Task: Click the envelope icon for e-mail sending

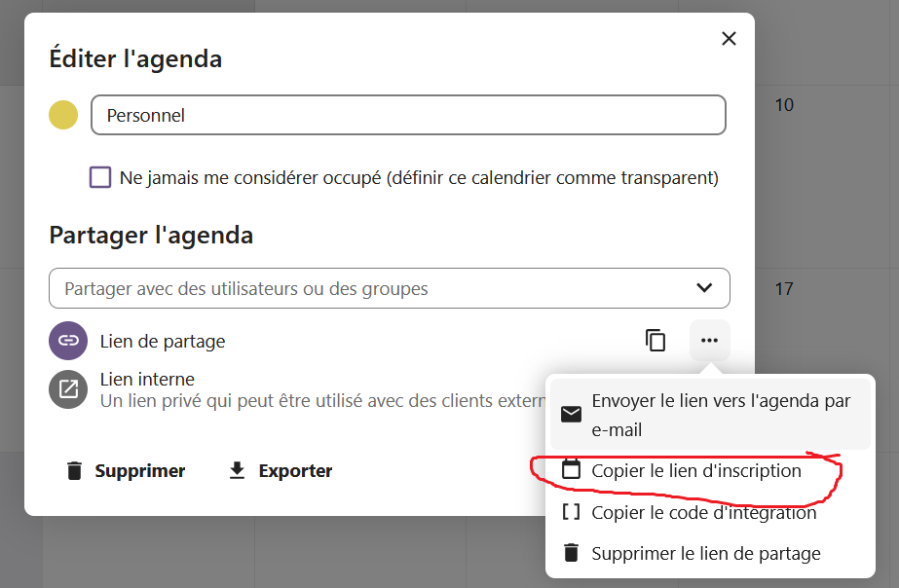Action: tap(572, 415)
